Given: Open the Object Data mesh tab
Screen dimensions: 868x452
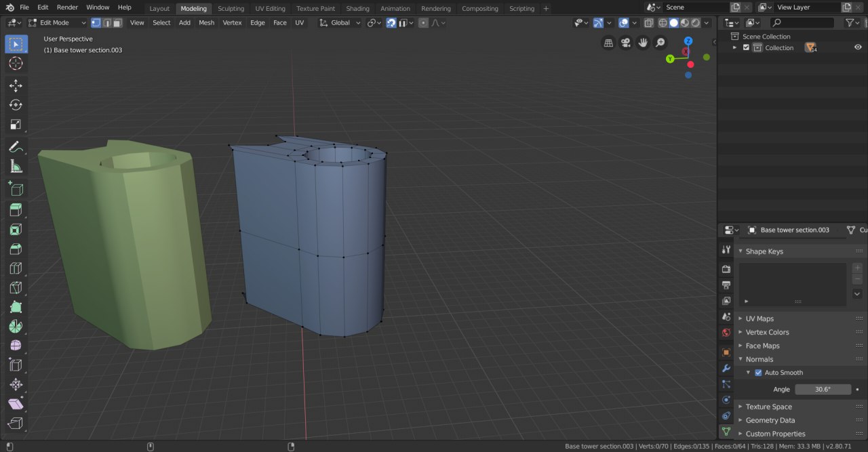Looking at the screenshot, I should click(726, 432).
